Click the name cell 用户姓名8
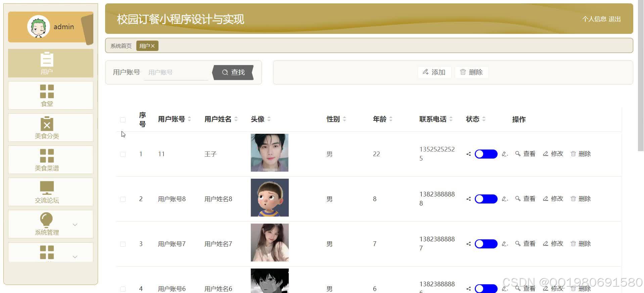Screen dimensions: 644x293 pos(218,199)
